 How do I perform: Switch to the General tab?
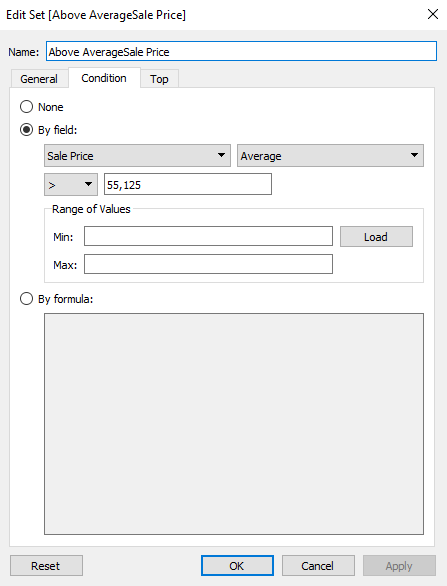(x=39, y=78)
